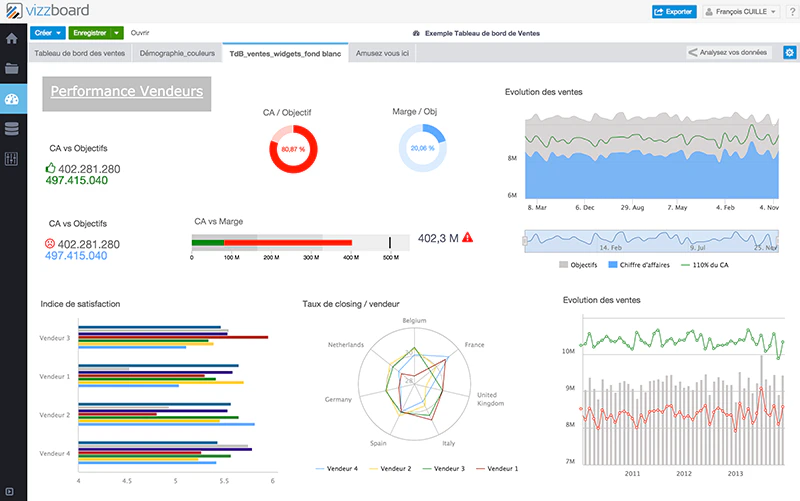Screen dimensions: 800x501
Task: Toggle Vendeur 3 radar legend entry
Action: point(443,468)
